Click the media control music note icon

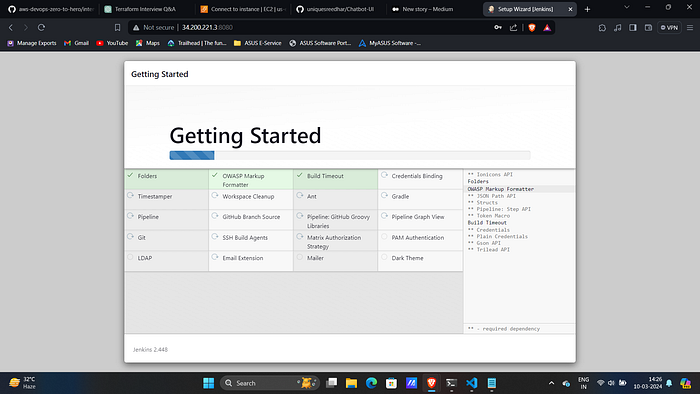click(617, 28)
